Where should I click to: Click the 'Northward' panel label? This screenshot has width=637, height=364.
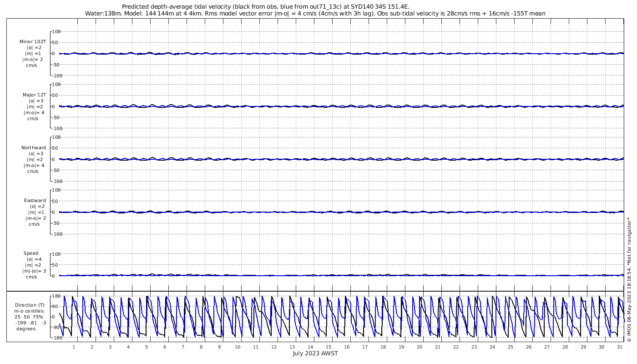click(x=34, y=148)
